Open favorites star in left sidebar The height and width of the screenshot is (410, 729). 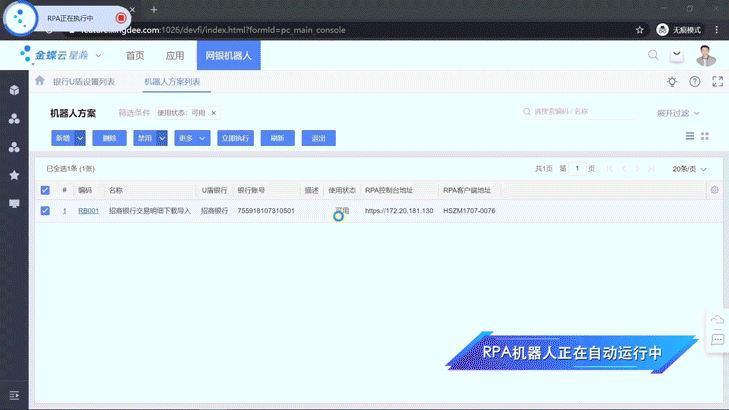click(x=14, y=175)
